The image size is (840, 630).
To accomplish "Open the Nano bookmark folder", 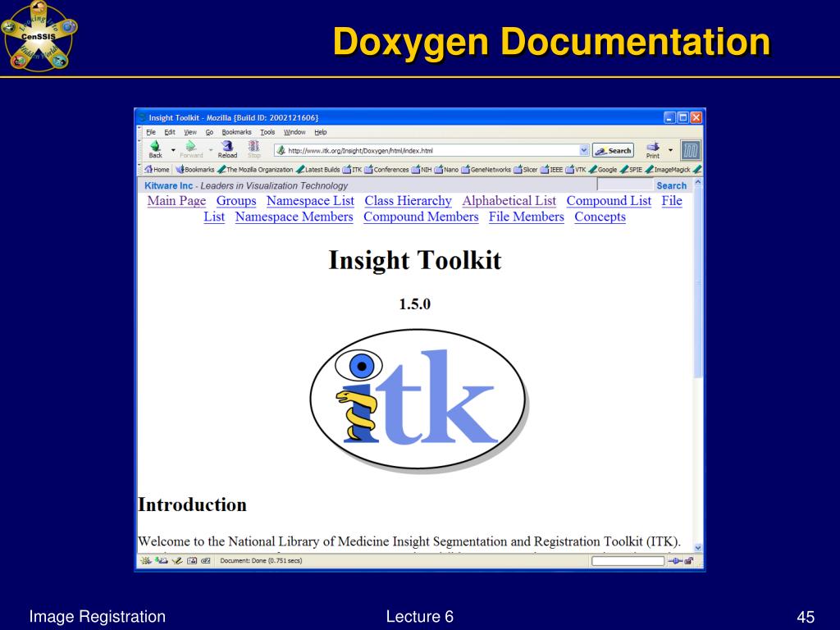I will coord(446,169).
